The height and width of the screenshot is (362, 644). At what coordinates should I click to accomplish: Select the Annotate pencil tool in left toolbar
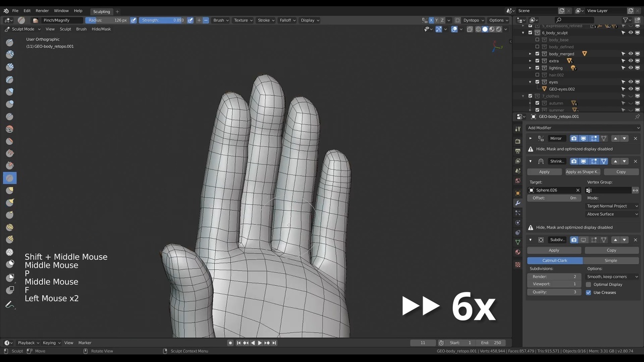pyautogui.click(x=9, y=305)
